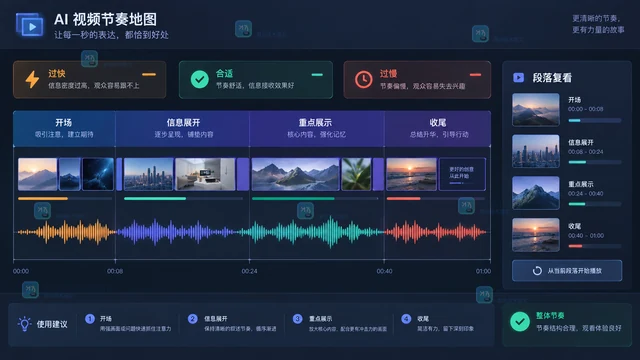640x360 pixels.
Task: Click the replay icon in 从当前段落开始播放 button
Action: (x=537, y=271)
